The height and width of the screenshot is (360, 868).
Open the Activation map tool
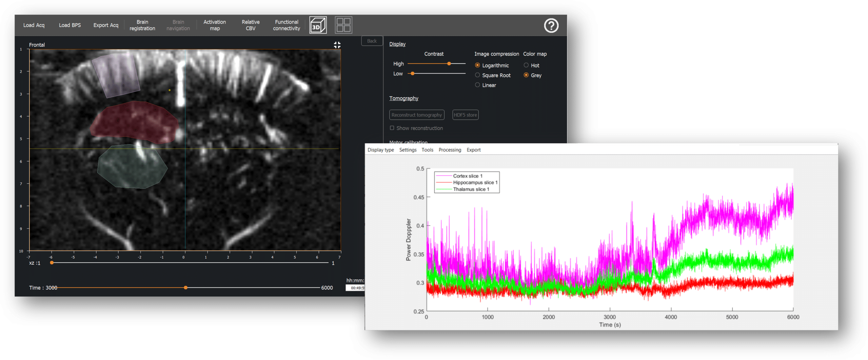click(x=214, y=25)
